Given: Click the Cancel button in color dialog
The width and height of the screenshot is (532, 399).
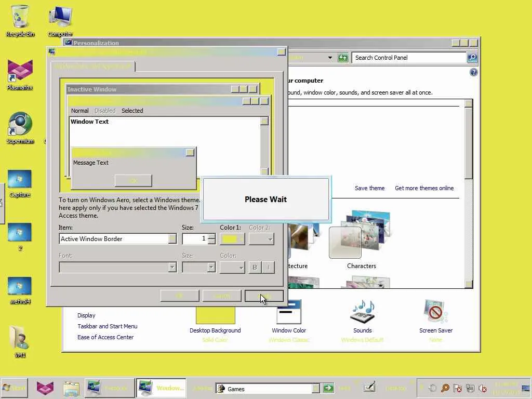Looking at the screenshot, I should pyautogui.click(x=222, y=296).
